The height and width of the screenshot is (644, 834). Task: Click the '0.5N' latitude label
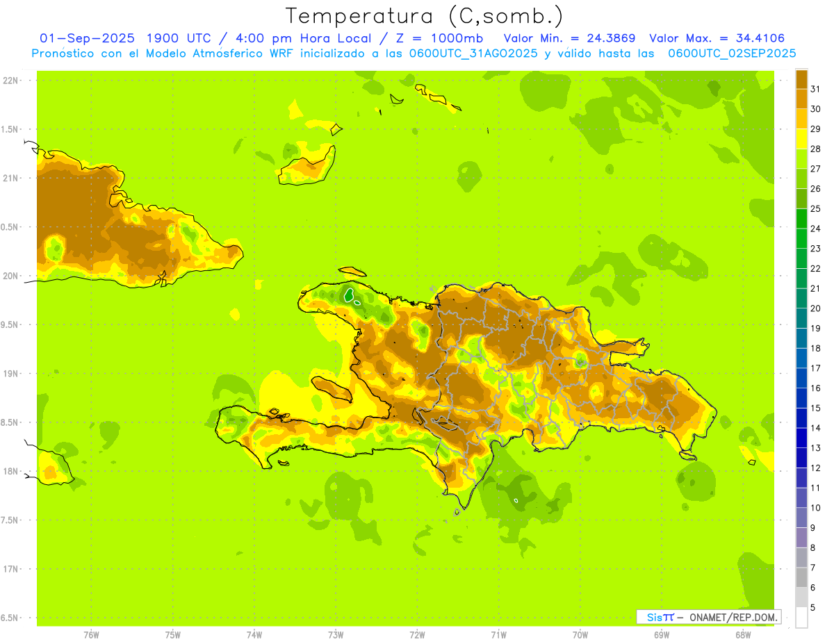click(x=10, y=227)
